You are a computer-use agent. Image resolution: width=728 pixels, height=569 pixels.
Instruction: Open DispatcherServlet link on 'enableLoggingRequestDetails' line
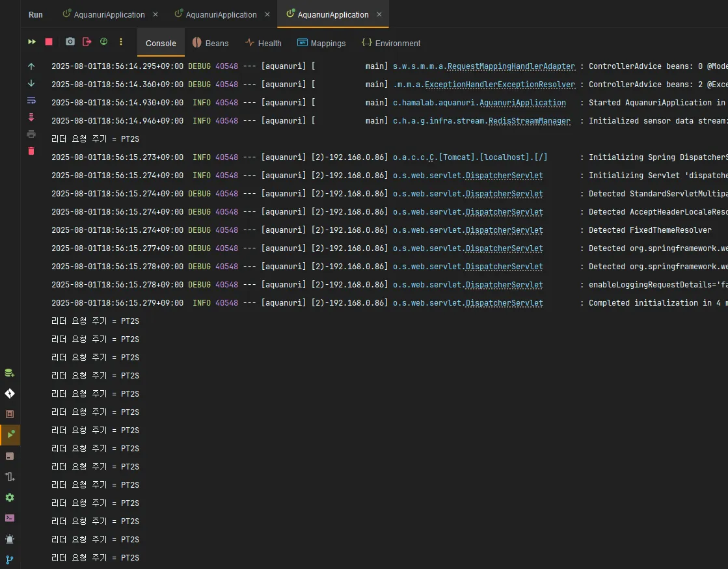pyautogui.click(x=504, y=285)
